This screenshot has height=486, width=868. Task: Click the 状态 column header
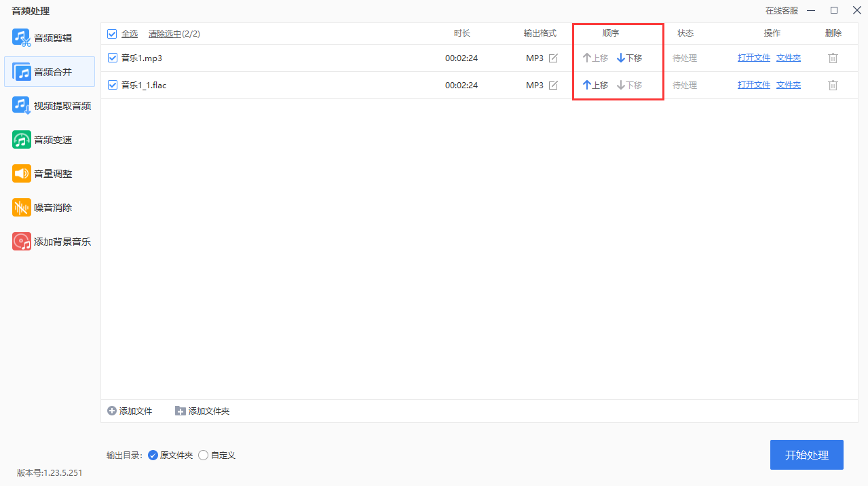(685, 33)
